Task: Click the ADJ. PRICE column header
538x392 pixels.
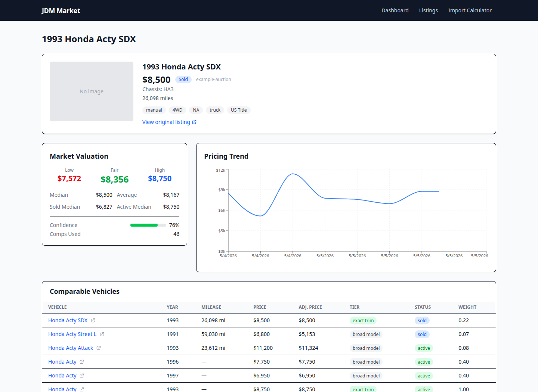Action: coord(310,307)
